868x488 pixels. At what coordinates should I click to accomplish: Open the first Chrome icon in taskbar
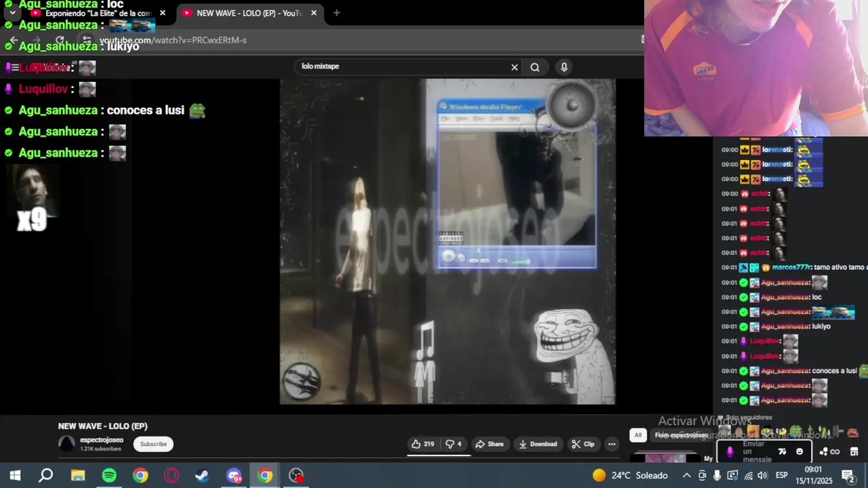pyautogui.click(x=140, y=475)
